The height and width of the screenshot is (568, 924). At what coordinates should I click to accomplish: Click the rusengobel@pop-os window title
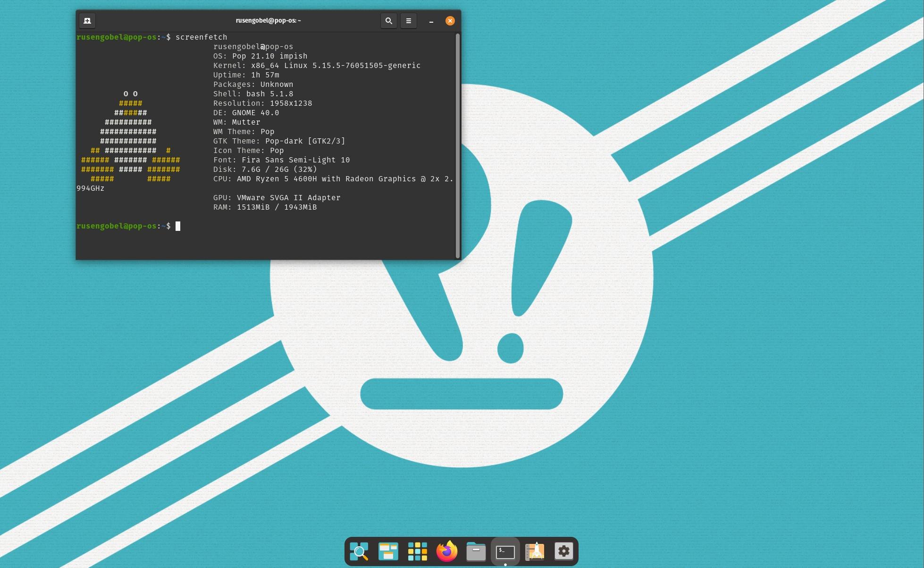268,21
